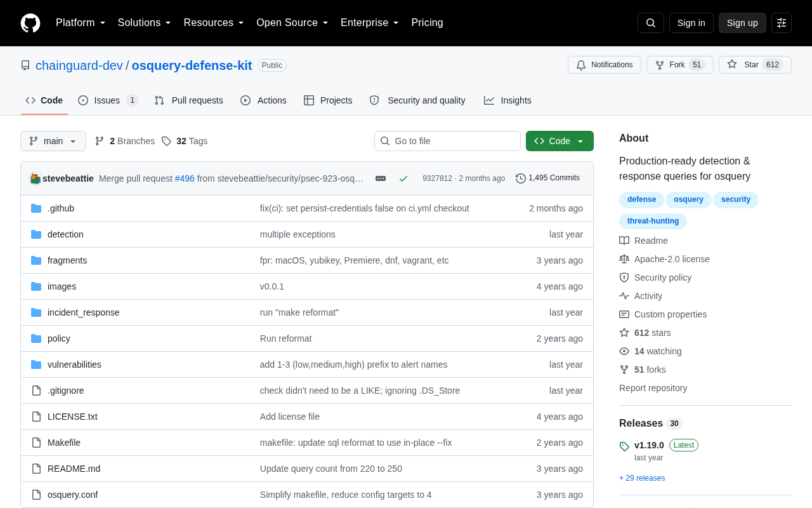Switch to the Projects tab
The image size is (812, 508).
[328, 100]
